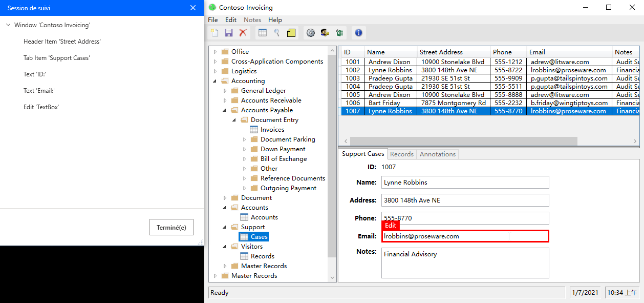Click the Name column header
This screenshot has width=644, height=303.
tap(391, 52)
